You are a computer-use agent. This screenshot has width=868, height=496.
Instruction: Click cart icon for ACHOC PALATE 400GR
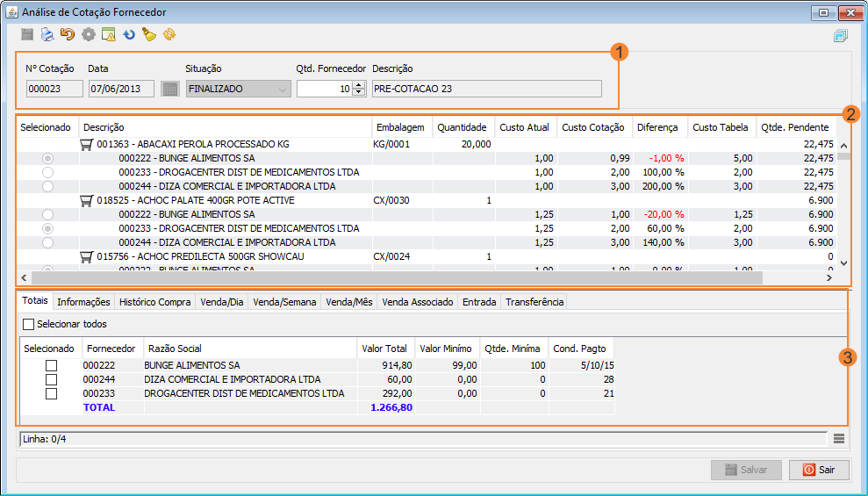pyautogui.click(x=86, y=200)
